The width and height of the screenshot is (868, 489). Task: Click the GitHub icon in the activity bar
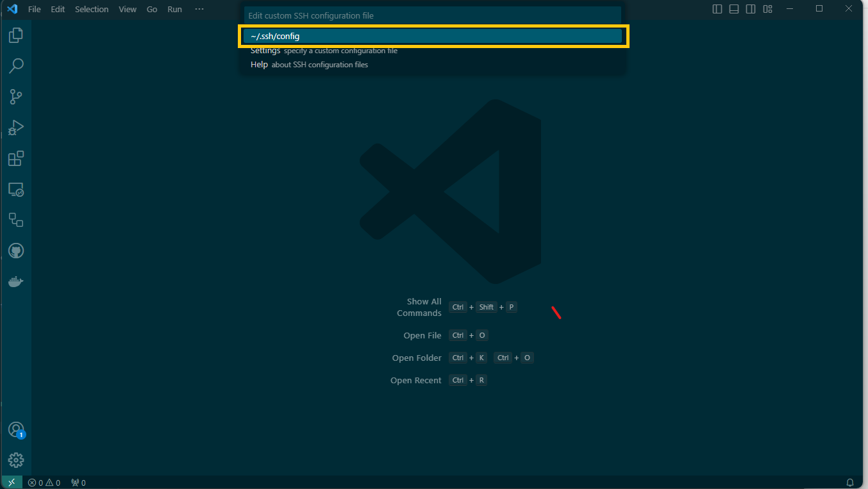[x=16, y=251]
